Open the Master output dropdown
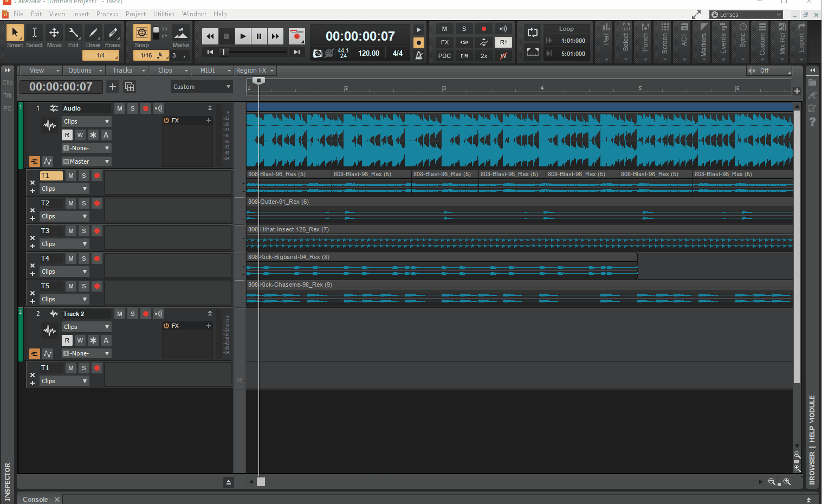Viewport: 822px width, 504px height. tap(86, 161)
